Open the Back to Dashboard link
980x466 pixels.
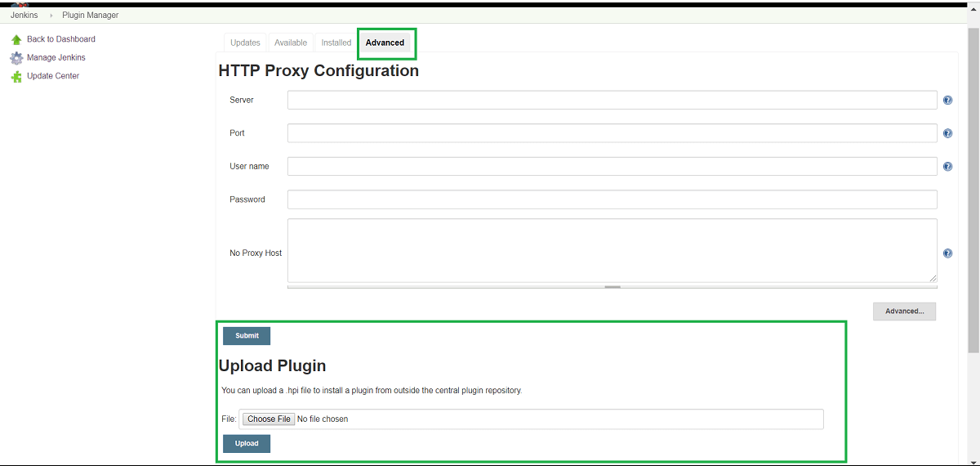[x=61, y=39]
